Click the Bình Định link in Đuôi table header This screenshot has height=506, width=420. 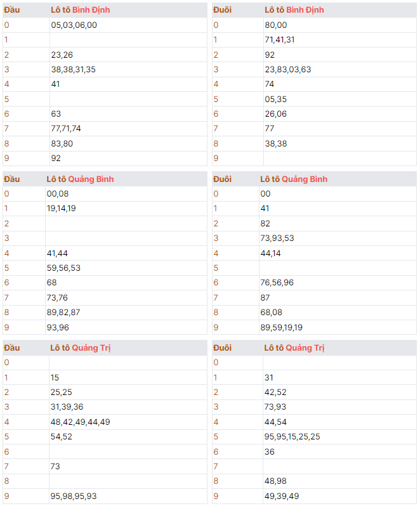coord(305,10)
